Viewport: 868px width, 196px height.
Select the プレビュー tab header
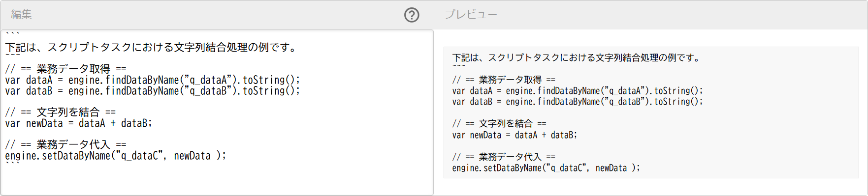click(x=471, y=15)
